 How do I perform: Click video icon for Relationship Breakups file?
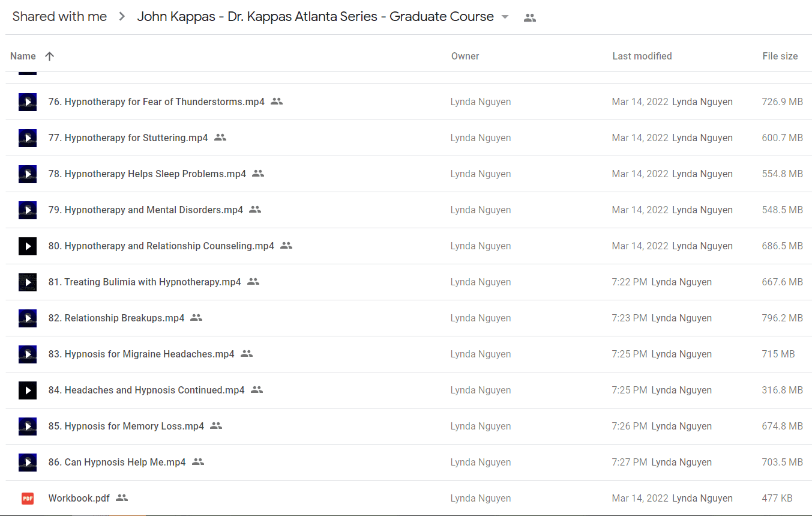tap(28, 318)
